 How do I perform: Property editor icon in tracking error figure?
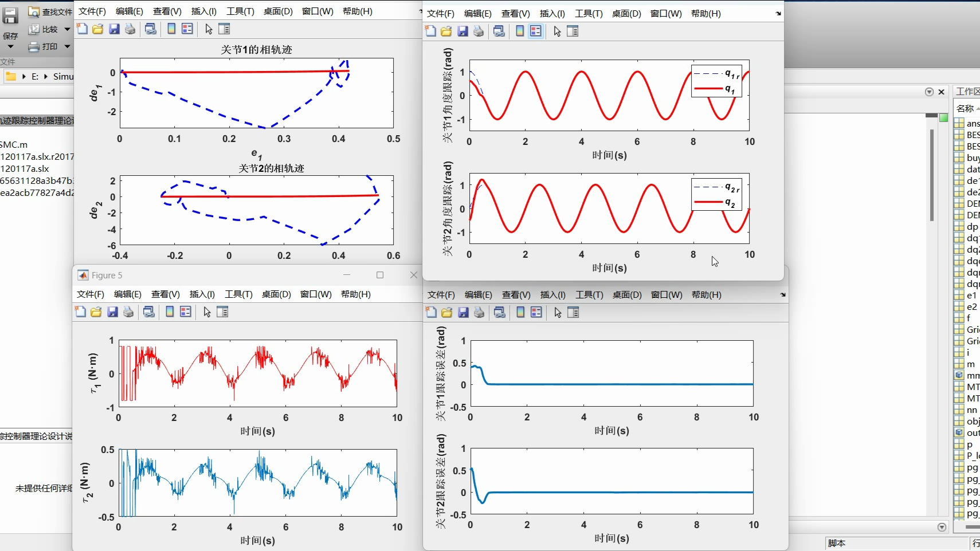(x=573, y=312)
